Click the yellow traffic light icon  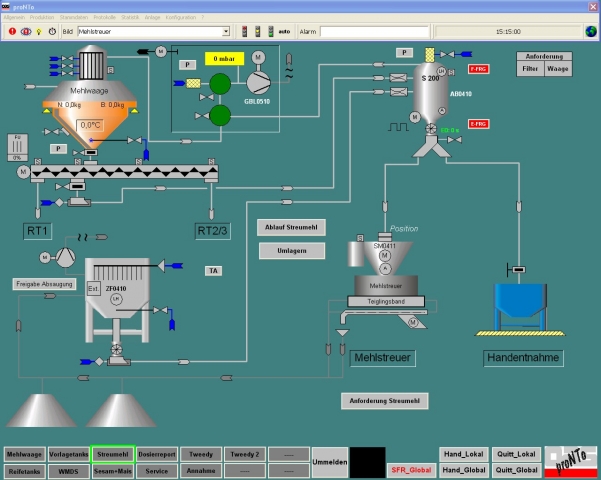[258, 31]
